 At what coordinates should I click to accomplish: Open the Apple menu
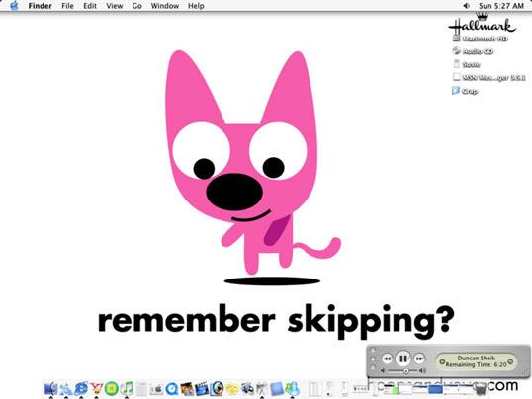coord(14,6)
